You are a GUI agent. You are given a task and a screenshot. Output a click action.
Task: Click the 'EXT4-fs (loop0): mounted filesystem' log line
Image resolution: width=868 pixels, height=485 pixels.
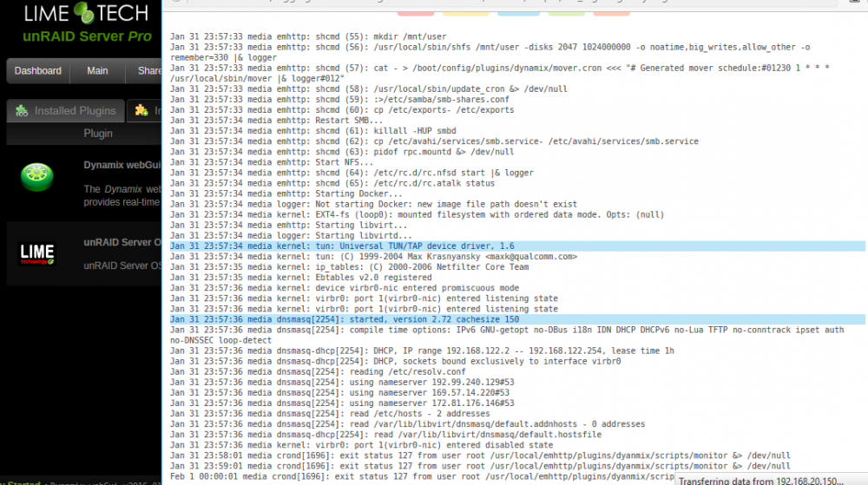417,215
